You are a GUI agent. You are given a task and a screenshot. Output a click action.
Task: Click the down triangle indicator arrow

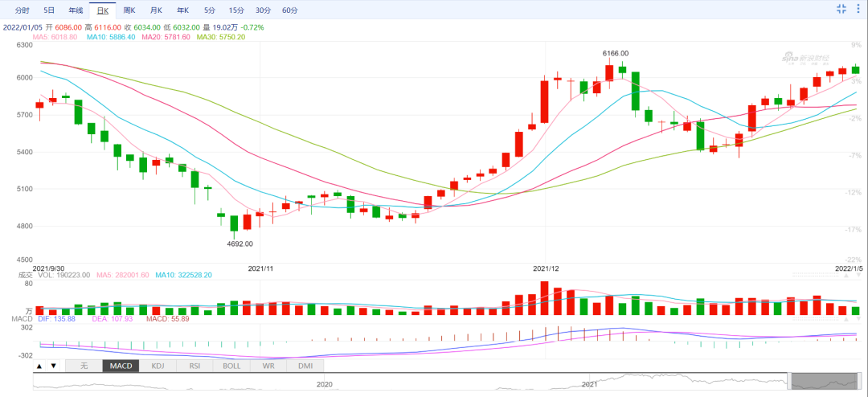[x=54, y=366]
